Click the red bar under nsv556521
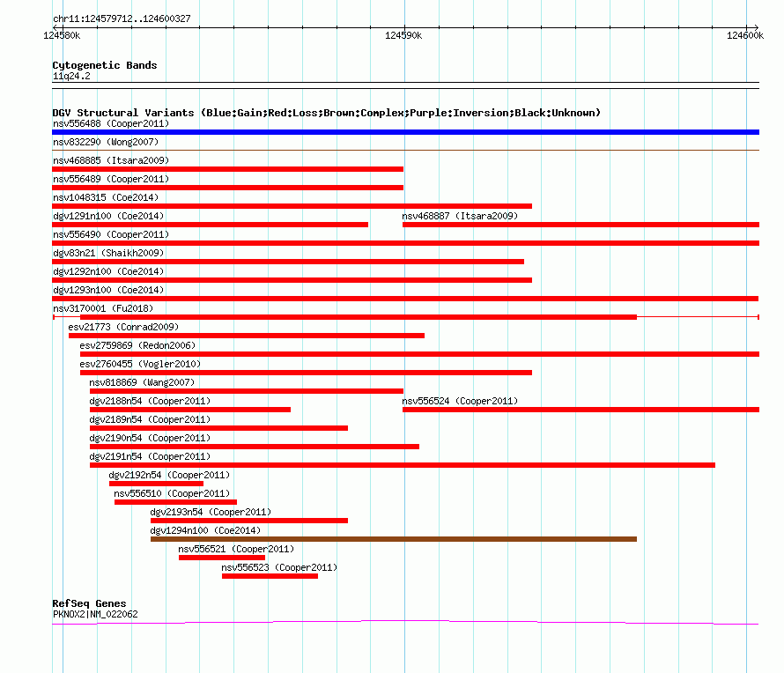 pyautogui.click(x=222, y=558)
